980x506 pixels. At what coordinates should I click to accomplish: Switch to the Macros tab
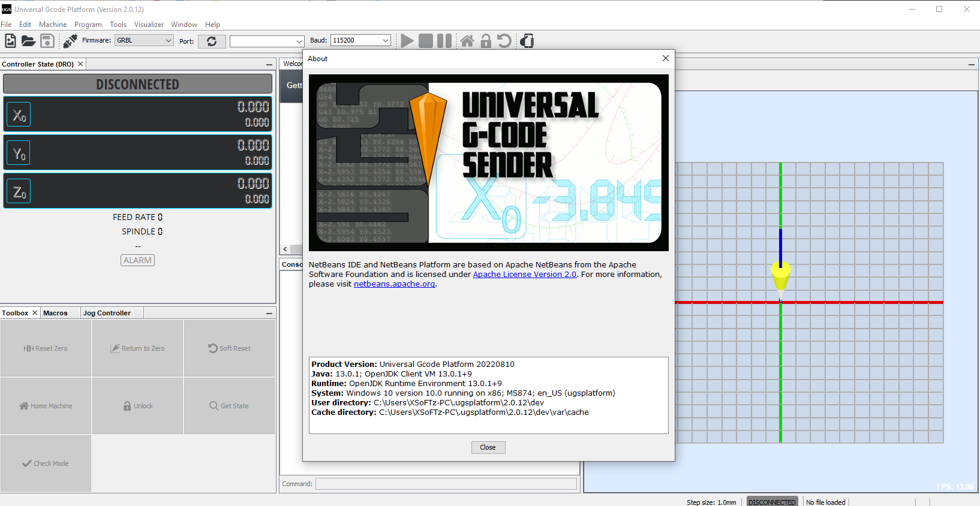(x=55, y=313)
